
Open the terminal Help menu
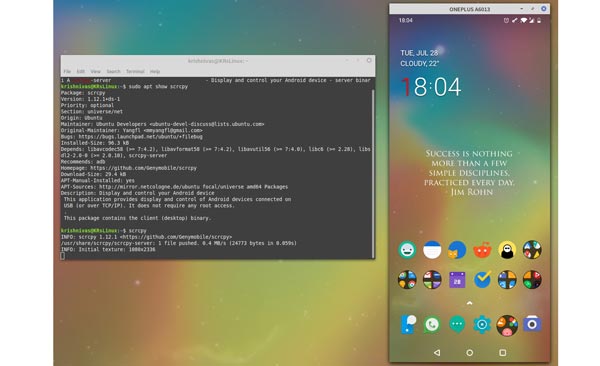tap(155, 72)
